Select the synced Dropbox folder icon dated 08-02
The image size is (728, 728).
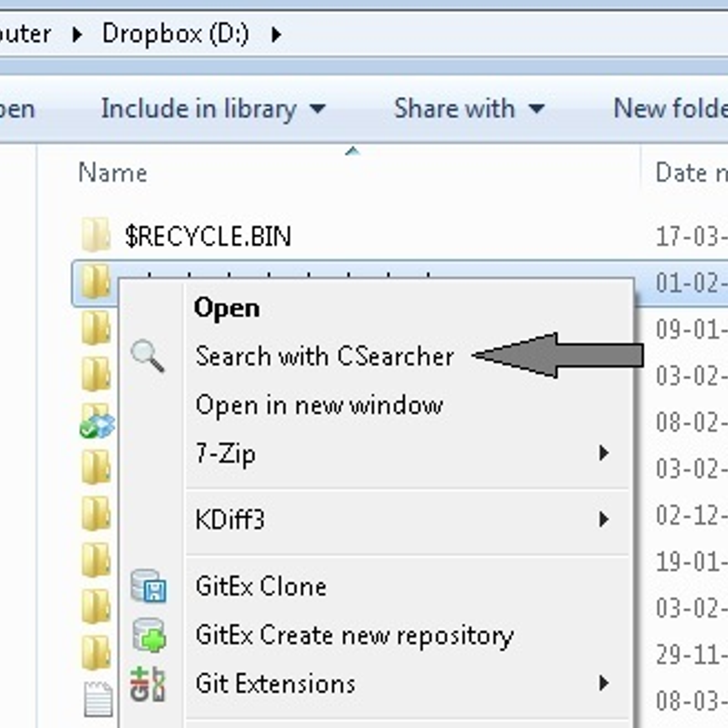pos(97,421)
